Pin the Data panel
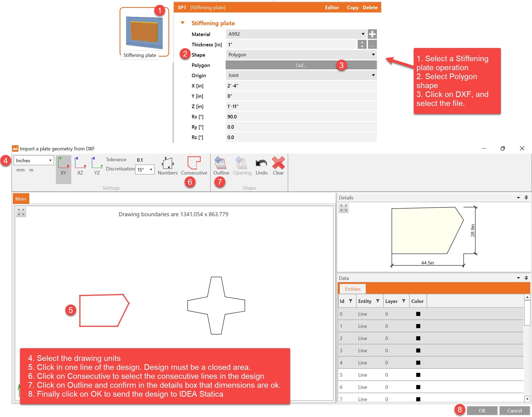The width and height of the screenshot is (532, 417). (x=526, y=278)
